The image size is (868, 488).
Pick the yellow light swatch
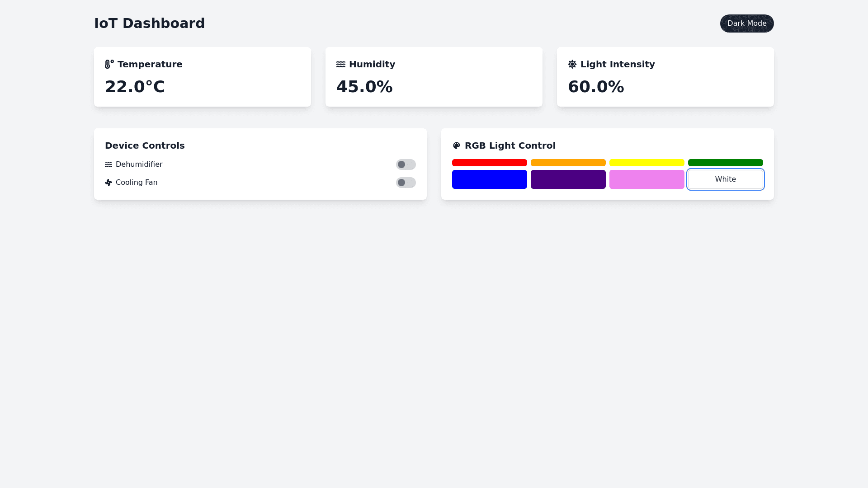point(646,163)
